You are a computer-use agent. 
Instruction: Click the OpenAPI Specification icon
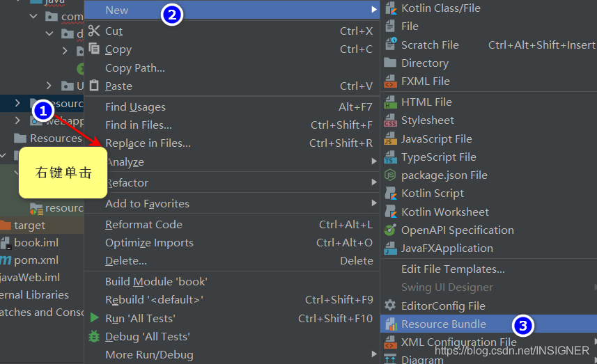pyautogui.click(x=390, y=230)
